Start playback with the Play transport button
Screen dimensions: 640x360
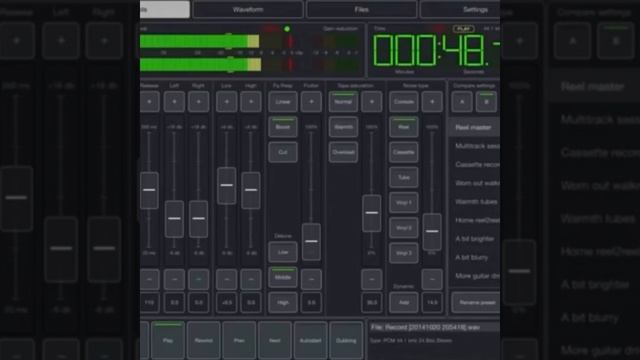168,340
